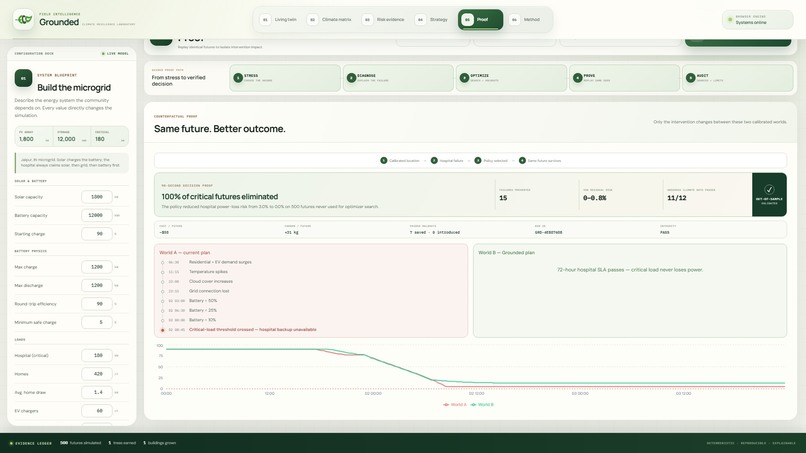Select the Temperature spikes timeline event

pyautogui.click(x=208, y=271)
